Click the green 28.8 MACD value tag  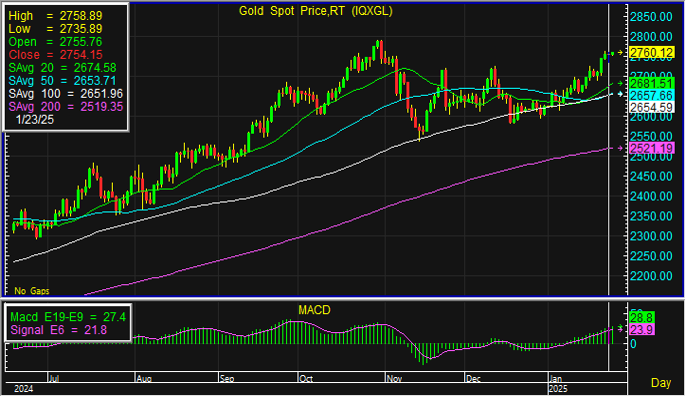coord(641,317)
